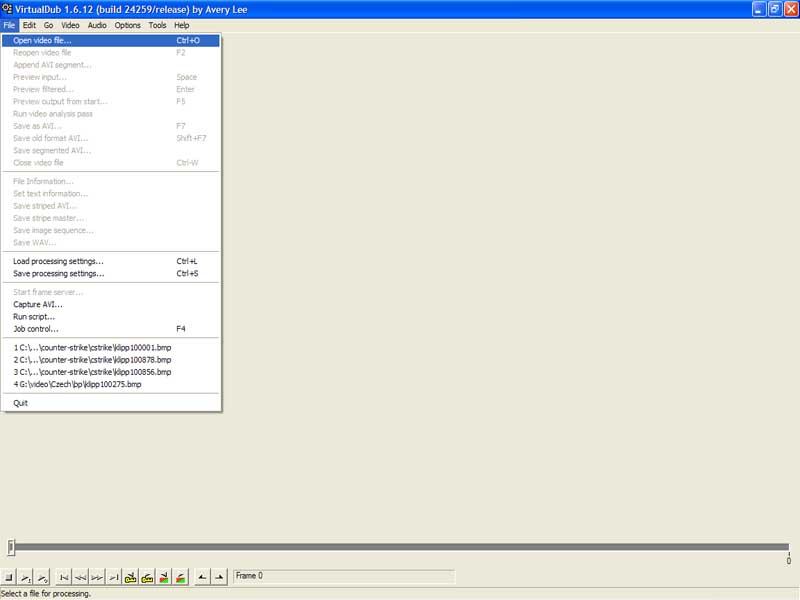Screen dimensions: 800x600
Task: Scan backward to previous scene change
Action: 164,577
